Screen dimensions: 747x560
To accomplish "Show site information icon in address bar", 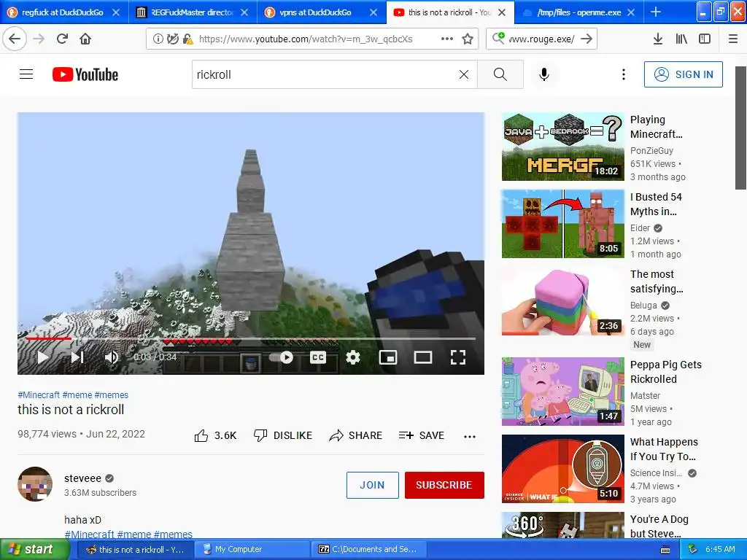I will pos(158,39).
